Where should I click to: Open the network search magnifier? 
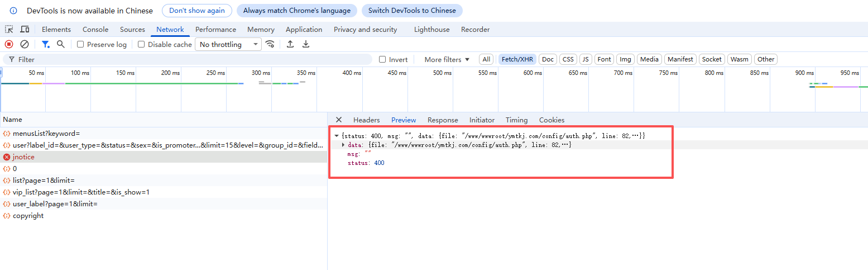[61, 44]
